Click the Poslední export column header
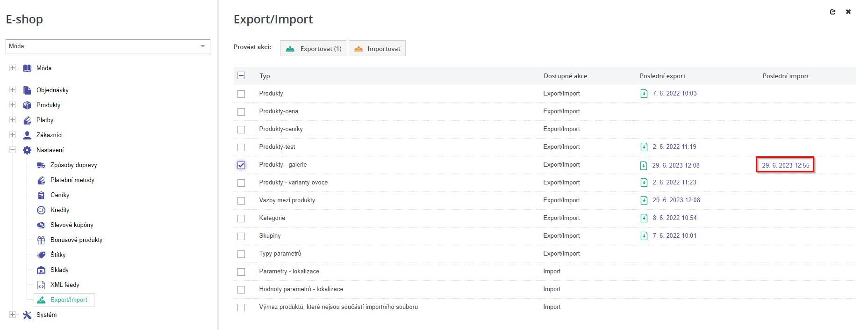The width and height of the screenshot is (868, 330). (x=663, y=76)
